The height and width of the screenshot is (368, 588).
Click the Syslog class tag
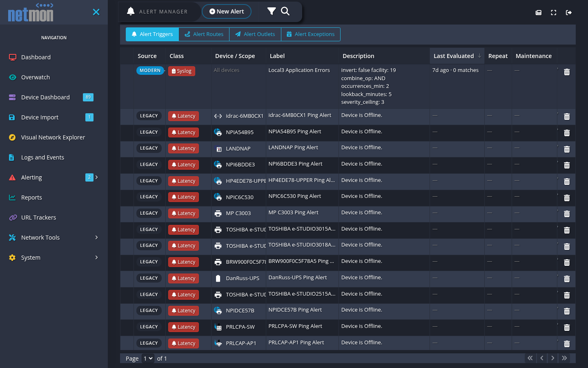pos(182,71)
